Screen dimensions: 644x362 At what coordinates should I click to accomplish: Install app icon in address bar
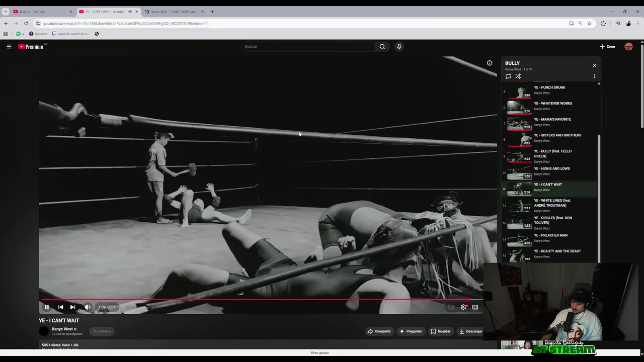click(x=571, y=23)
